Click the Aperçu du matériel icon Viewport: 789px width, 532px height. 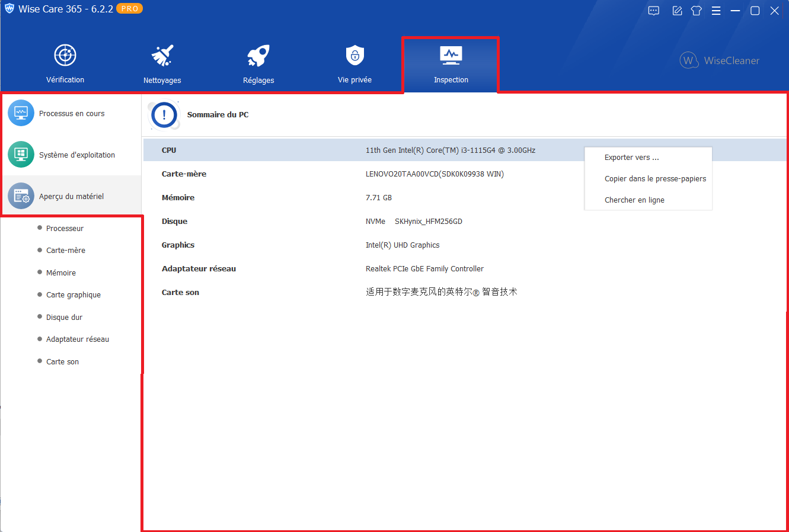[x=21, y=196]
